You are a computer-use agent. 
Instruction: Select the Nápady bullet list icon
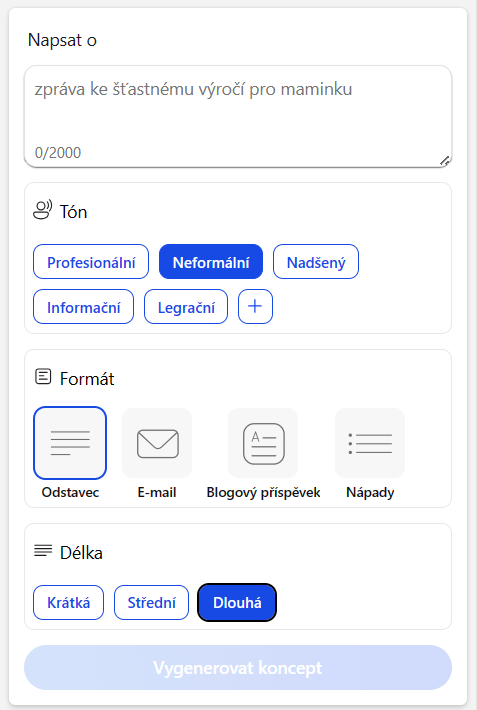pos(370,443)
